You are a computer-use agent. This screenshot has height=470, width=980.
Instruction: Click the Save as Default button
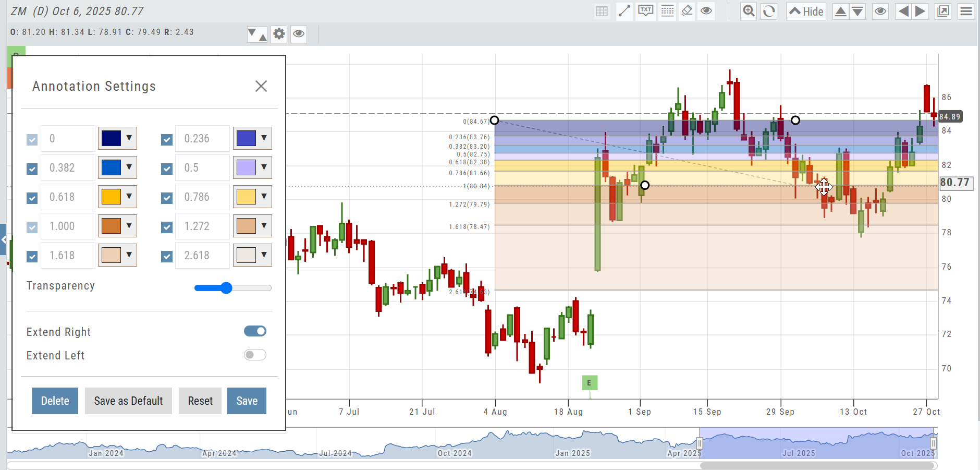point(128,401)
